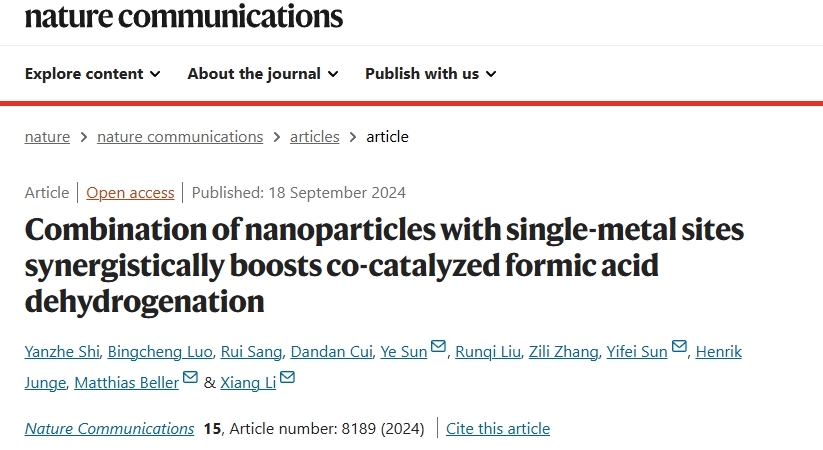Viewport: 823px width, 450px height.
Task: Navigate to the articles breadcrumb
Action: click(314, 137)
